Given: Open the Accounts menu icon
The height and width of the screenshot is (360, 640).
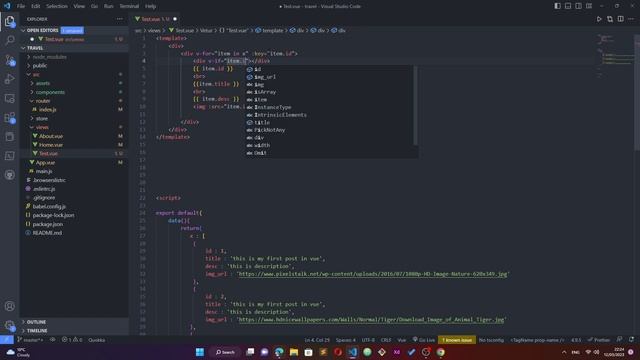Looking at the screenshot, I should (x=9, y=306).
